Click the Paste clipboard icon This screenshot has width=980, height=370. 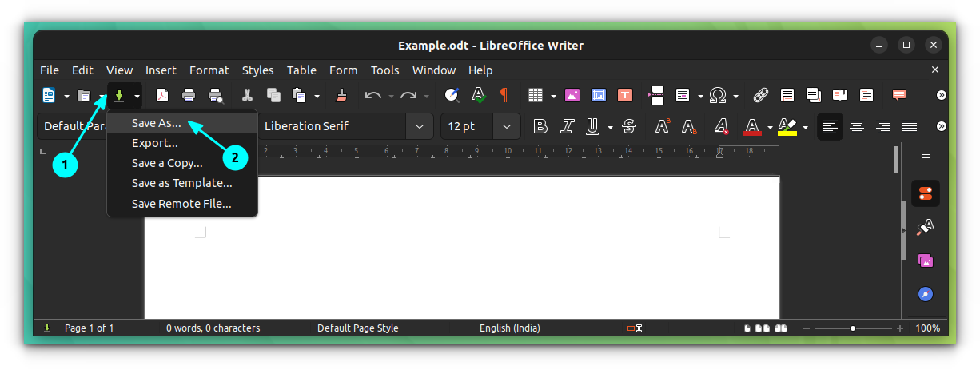point(300,96)
